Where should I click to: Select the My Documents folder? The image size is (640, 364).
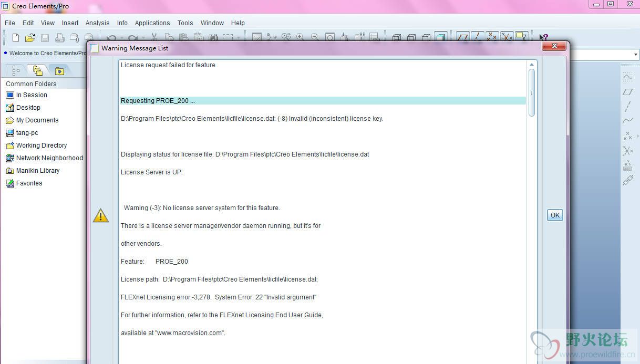32,120
